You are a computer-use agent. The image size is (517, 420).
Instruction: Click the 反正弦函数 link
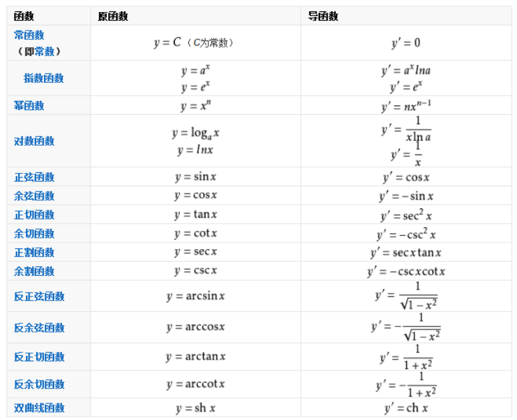coord(39,296)
